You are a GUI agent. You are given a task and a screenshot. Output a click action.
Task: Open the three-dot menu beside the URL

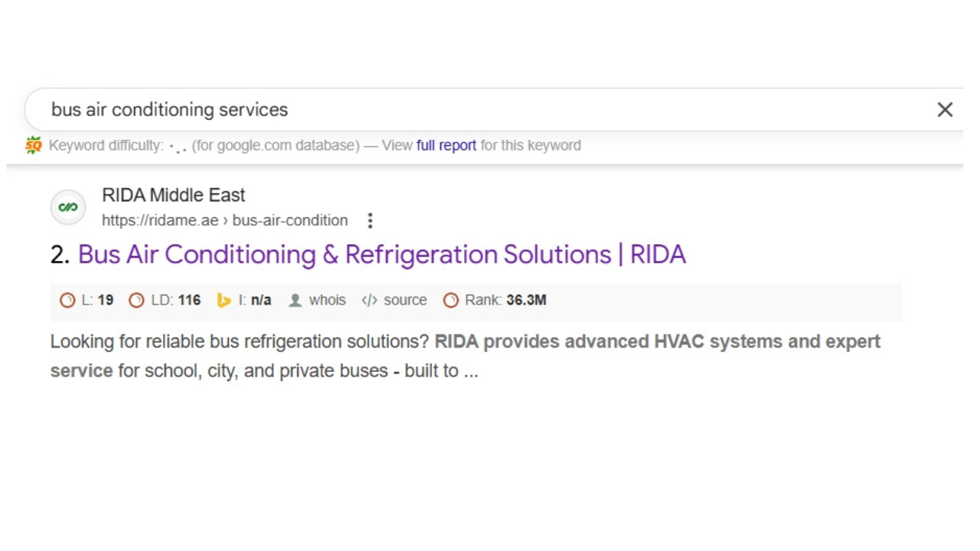(x=370, y=220)
